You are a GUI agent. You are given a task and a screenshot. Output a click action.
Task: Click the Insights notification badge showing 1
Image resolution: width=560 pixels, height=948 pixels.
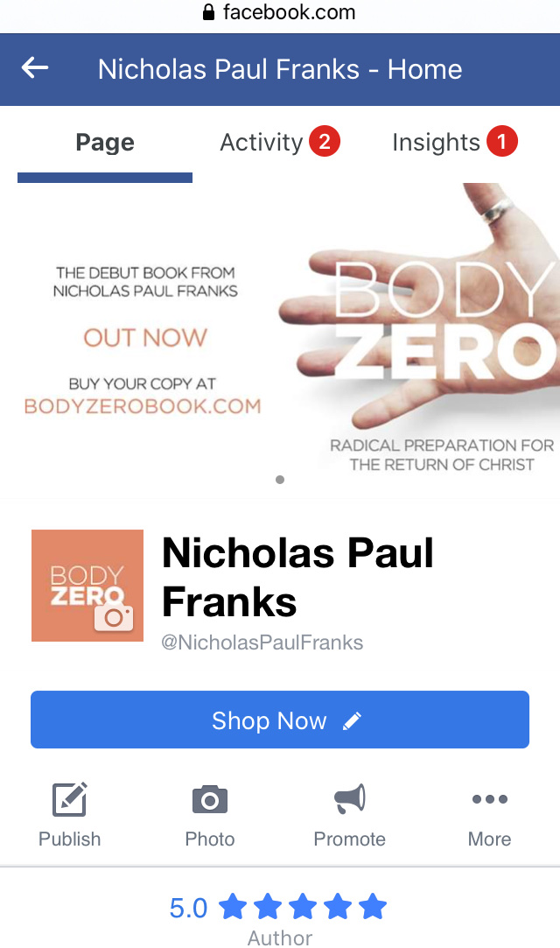(502, 142)
